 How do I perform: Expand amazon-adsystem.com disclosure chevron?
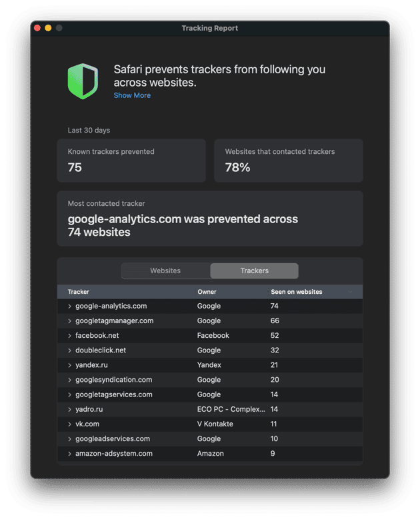click(x=69, y=454)
